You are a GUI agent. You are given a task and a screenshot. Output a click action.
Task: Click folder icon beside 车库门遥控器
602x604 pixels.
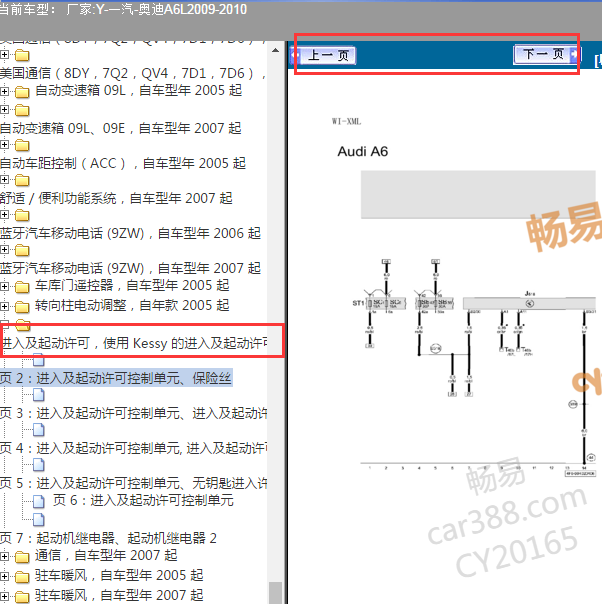[x=22, y=287]
